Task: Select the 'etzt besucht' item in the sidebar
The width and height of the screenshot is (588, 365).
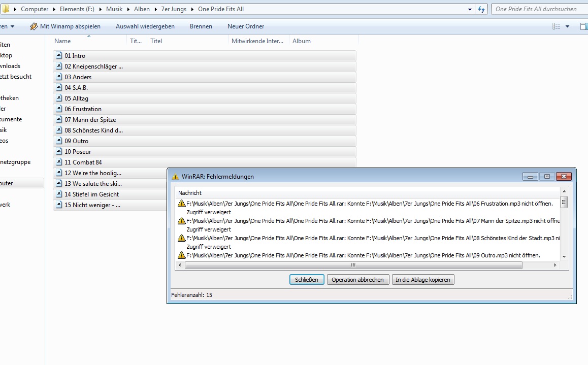Action: tap(16, 77)
